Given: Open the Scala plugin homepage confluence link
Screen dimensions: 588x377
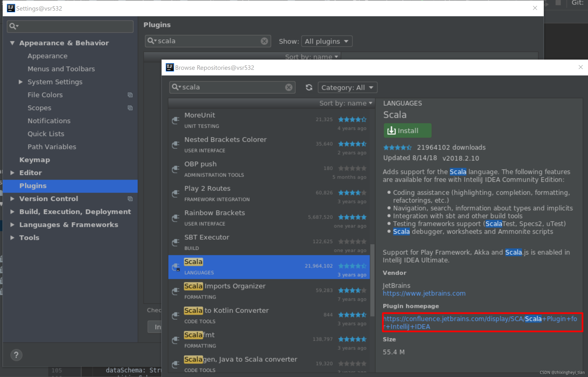Looking at the screenshot, I should tap(480, 323).
